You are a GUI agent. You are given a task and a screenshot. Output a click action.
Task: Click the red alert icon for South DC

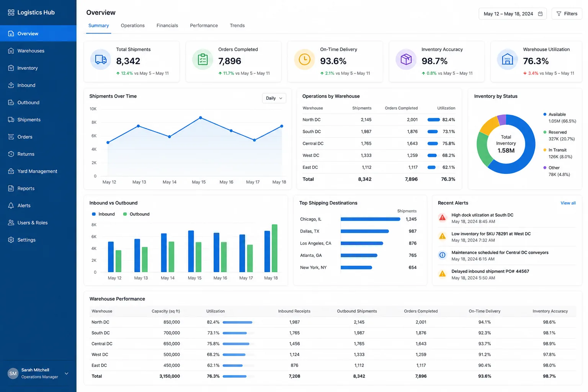click(x=443, y=218)
